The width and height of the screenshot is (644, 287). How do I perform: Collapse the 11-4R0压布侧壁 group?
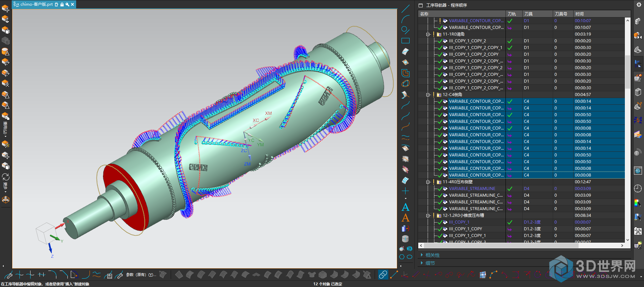[x=428, y=182]
